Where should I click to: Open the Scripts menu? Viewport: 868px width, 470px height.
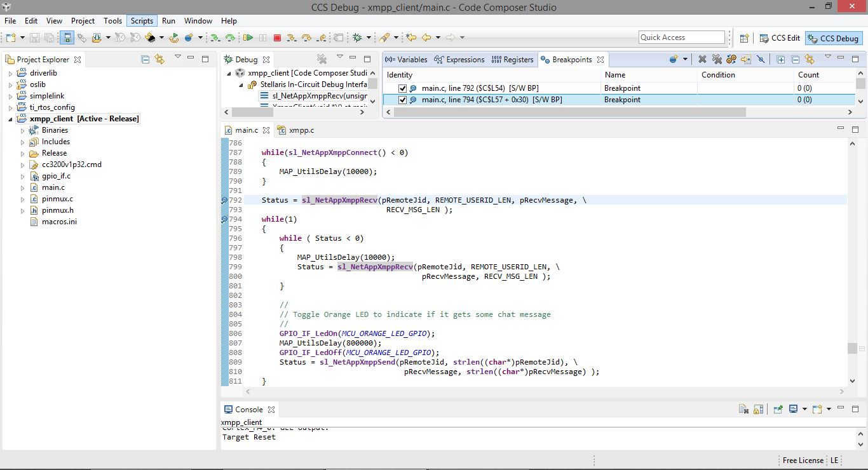[x=142, y=21]
